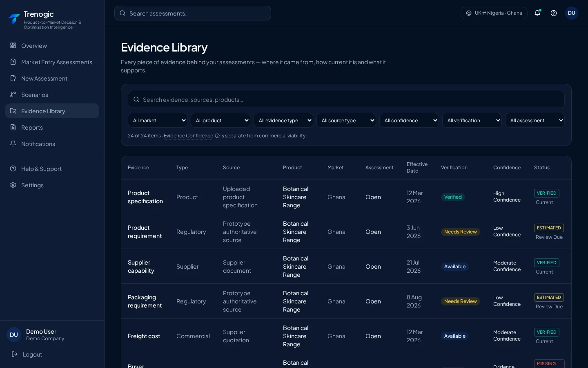This screenshot has width=588, height=368.
Task: Click the Trenogic logo icon
Action: click(14, 19)
